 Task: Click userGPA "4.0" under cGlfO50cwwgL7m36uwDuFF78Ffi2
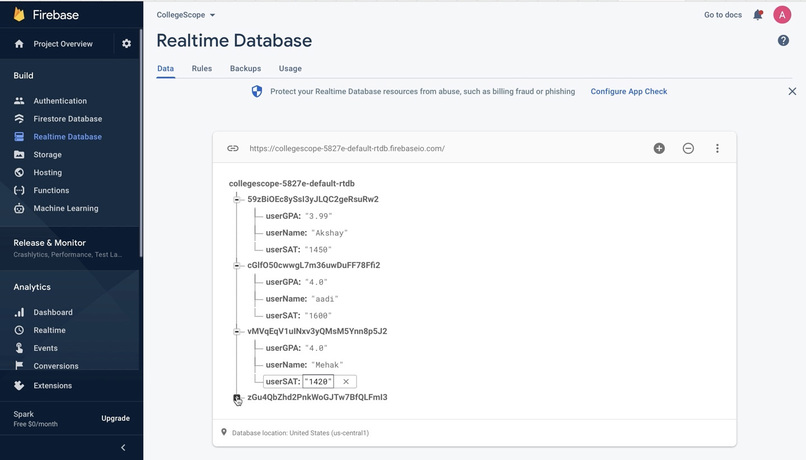click(316, 282)
